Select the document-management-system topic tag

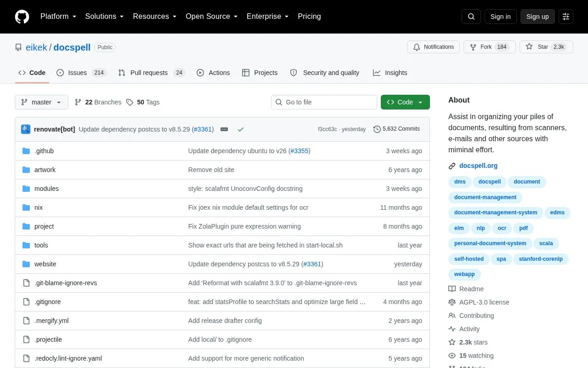point(496,213)
